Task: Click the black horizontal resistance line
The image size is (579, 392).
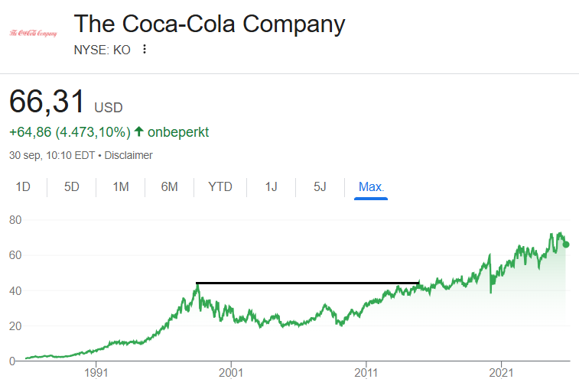Action: (x=307, y=283)
